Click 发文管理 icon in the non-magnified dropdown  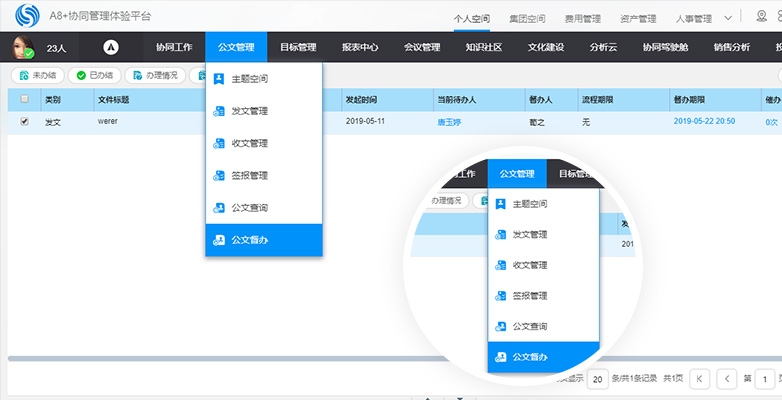219,111
